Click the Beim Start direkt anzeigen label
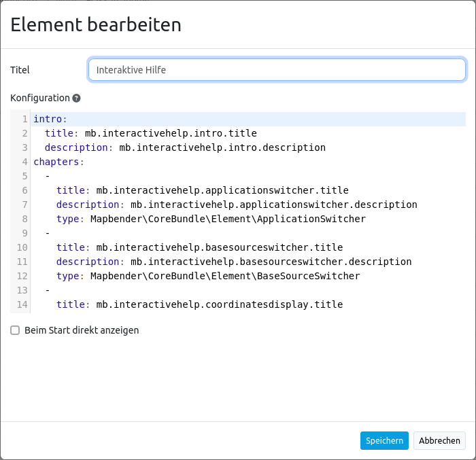Viewport: 476px width, 460px height. (x=82, y=330)
